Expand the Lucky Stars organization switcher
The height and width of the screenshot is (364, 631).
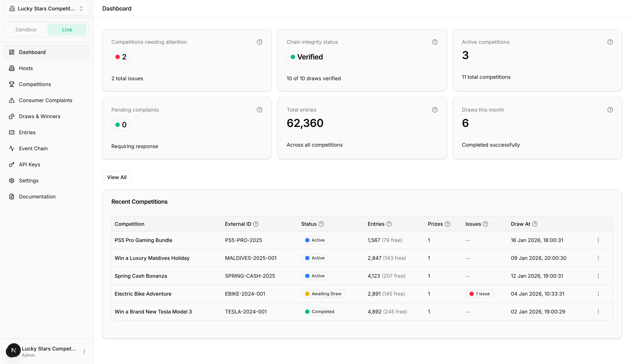click(x=46, y=9)
